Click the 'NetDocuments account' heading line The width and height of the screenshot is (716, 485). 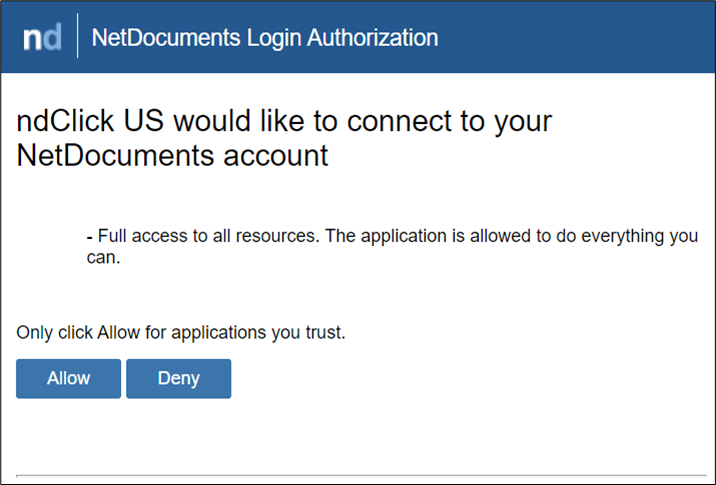point(172,156)
